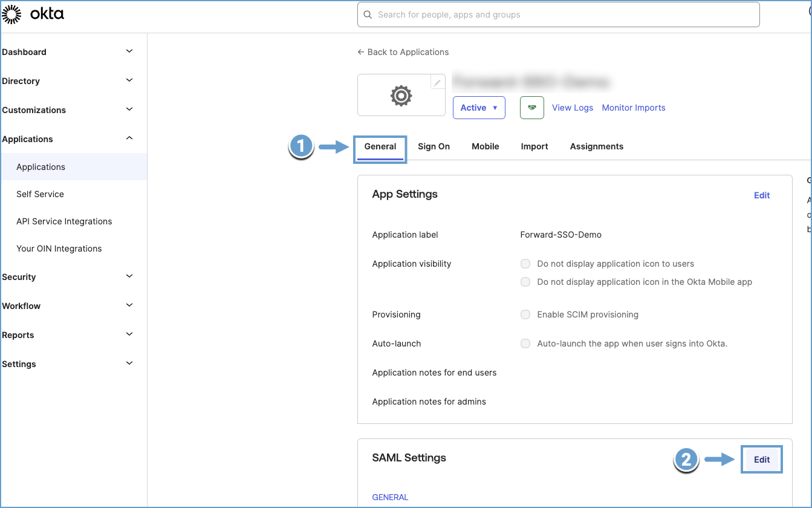This screenshot has height=508, width=812.
Task: Click 'Back to Applications'
Action: pos(403,52)
